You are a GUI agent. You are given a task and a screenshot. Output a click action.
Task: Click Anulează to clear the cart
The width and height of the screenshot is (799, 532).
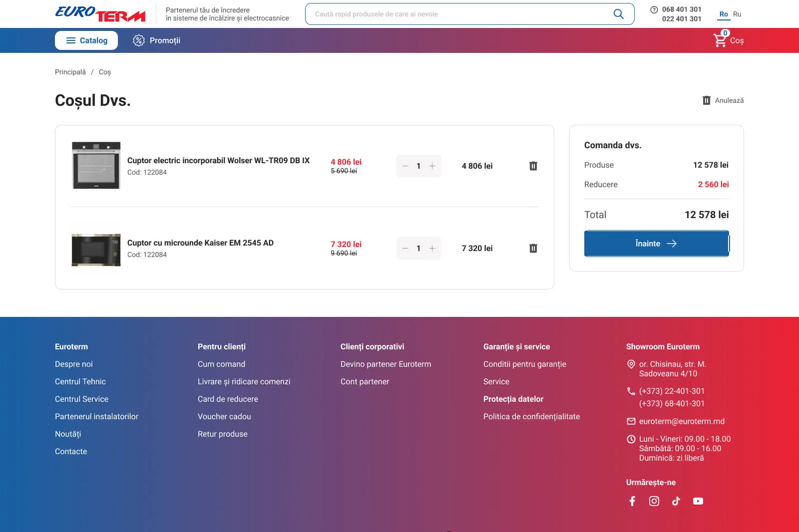[x=723, y=100]
